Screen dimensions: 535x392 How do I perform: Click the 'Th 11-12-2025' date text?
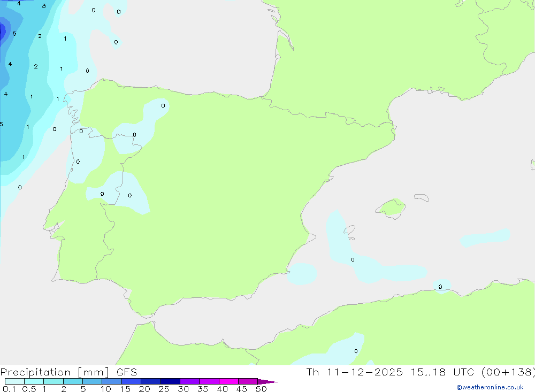(x=354, y=372)
